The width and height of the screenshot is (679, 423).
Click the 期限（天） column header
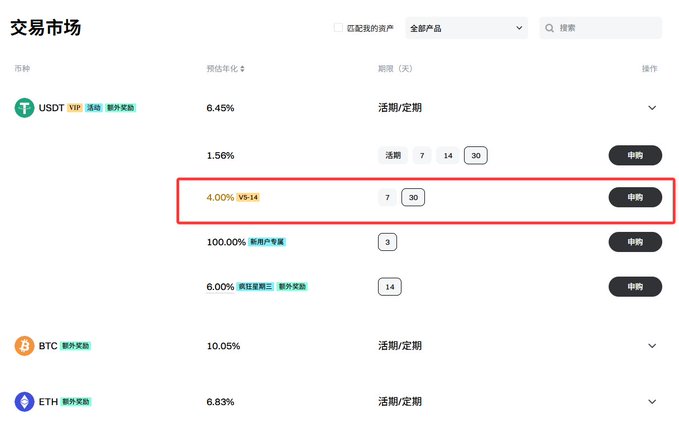click(x=395, y=69)
